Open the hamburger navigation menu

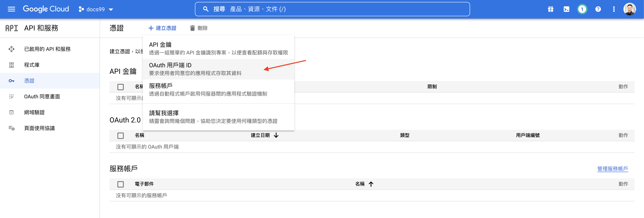[11, 9]
